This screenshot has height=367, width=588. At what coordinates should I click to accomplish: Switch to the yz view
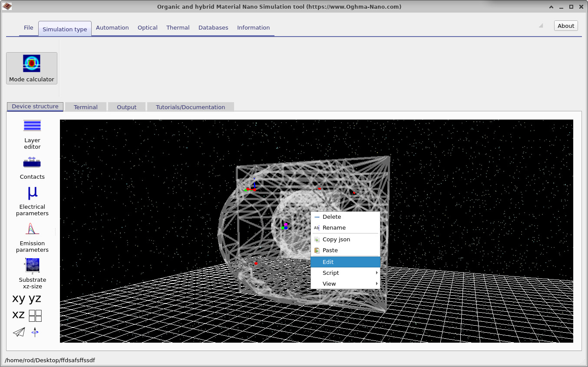pos(34,298)
